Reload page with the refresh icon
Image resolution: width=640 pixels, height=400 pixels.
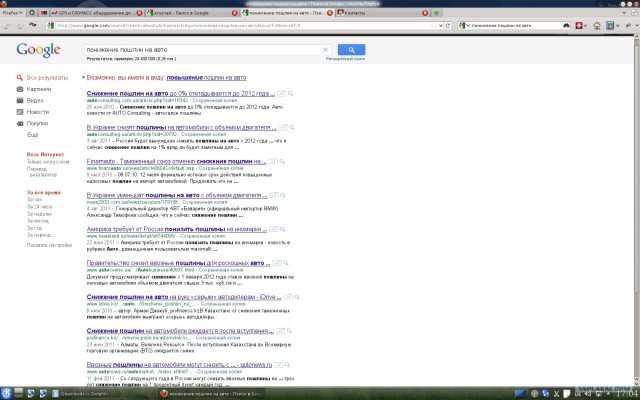tap(448, 26)
